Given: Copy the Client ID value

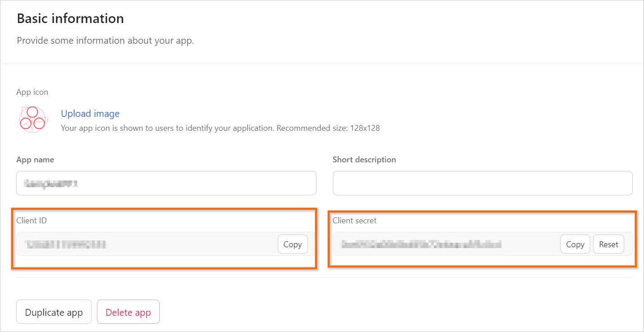Looking at the screenshot, I should [x=293, y=244].
